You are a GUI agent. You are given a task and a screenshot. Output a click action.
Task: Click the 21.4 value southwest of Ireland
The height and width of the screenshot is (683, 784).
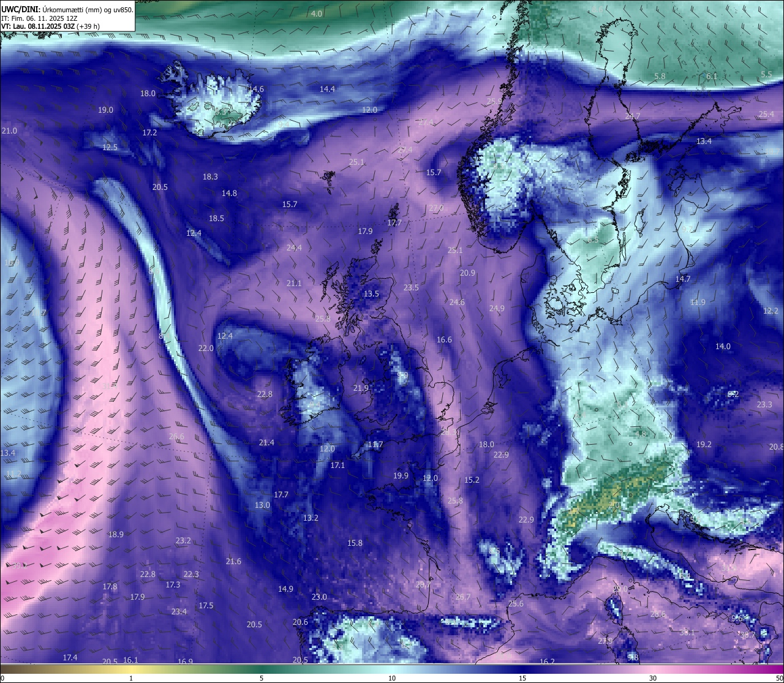click(266, 442)
